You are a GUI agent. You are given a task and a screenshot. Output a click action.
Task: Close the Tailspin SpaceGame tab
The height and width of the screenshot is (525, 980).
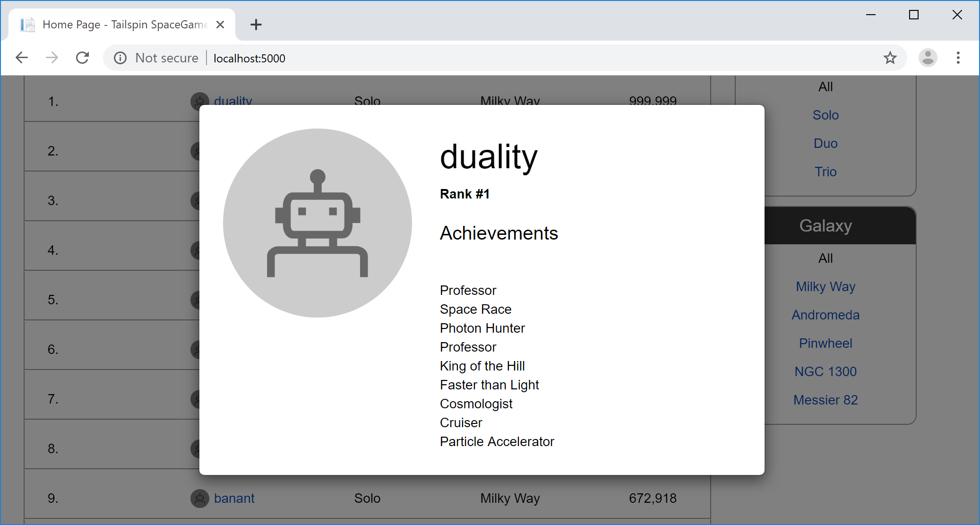click(220, 25)
